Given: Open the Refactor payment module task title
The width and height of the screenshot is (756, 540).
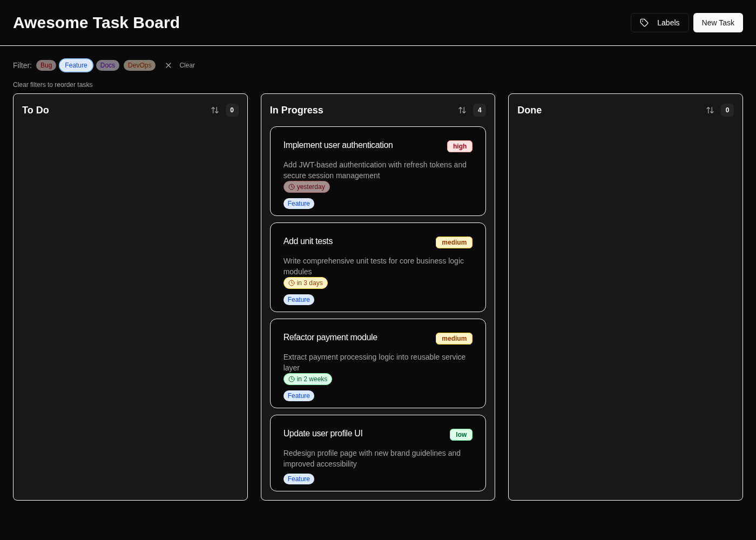Looking at the screenshot, I should click(330, 337).
